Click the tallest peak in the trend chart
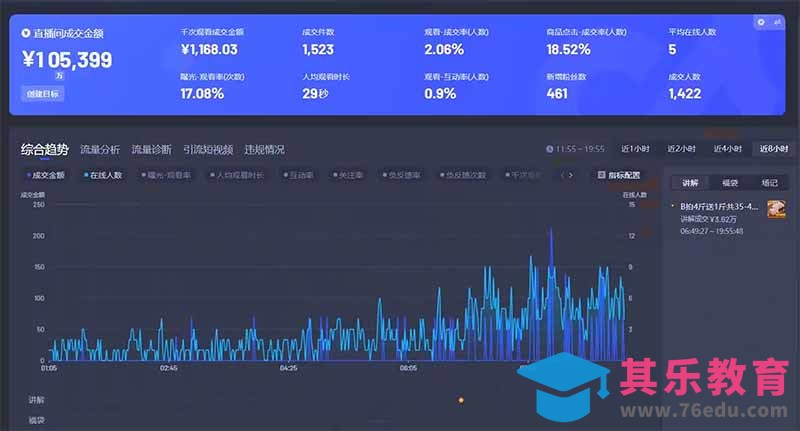 click(x=551, y=230)
